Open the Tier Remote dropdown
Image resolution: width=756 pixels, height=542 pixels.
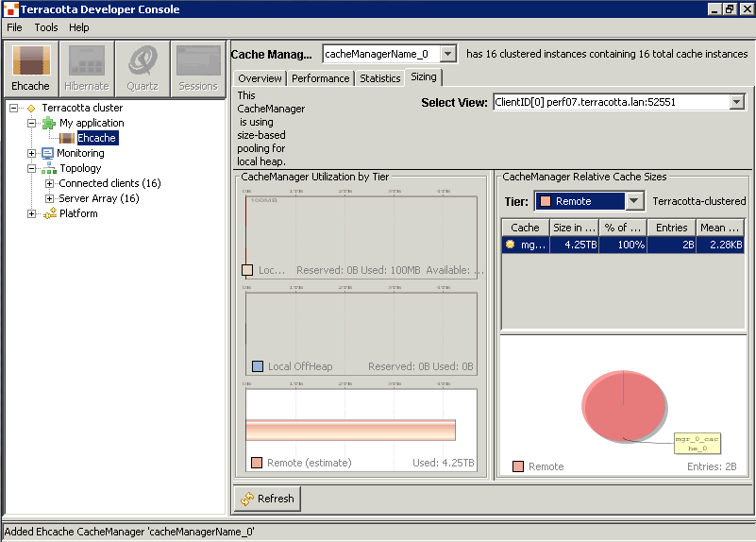[634, 200]
